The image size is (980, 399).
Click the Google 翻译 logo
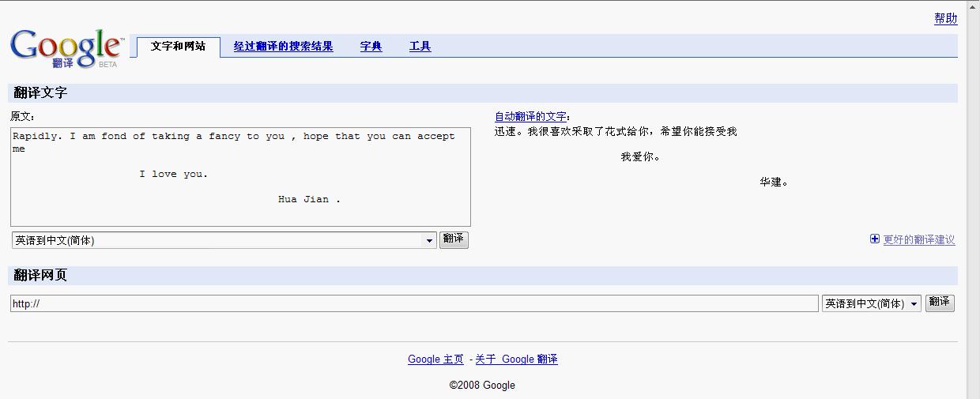click(66, 48)
